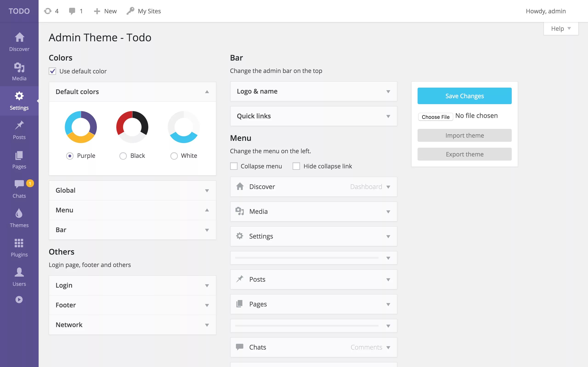Open Posts pin icon in sidebar
The width and height of the screenshot is (588, 367).
click(19, 125)
